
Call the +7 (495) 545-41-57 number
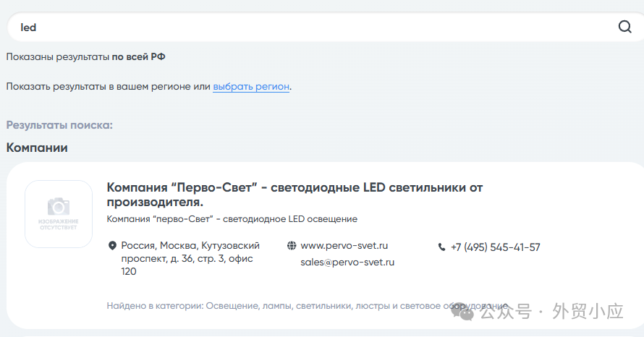click(495, 247)
